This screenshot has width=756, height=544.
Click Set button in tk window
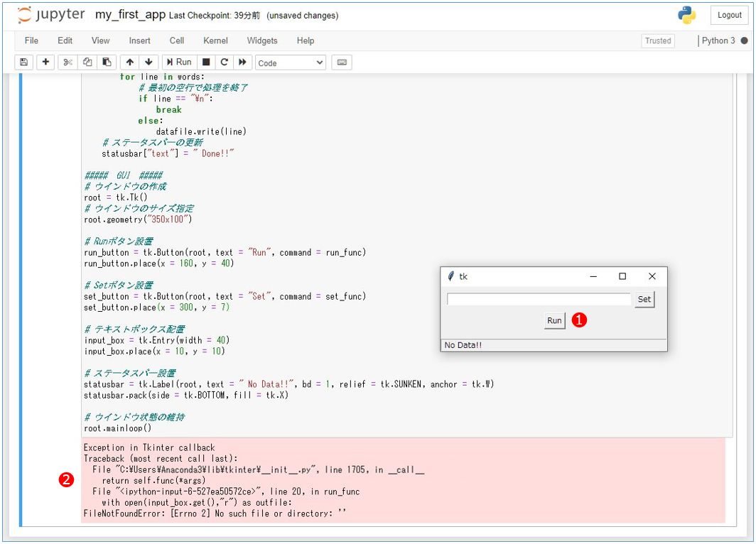click(644, 299)
